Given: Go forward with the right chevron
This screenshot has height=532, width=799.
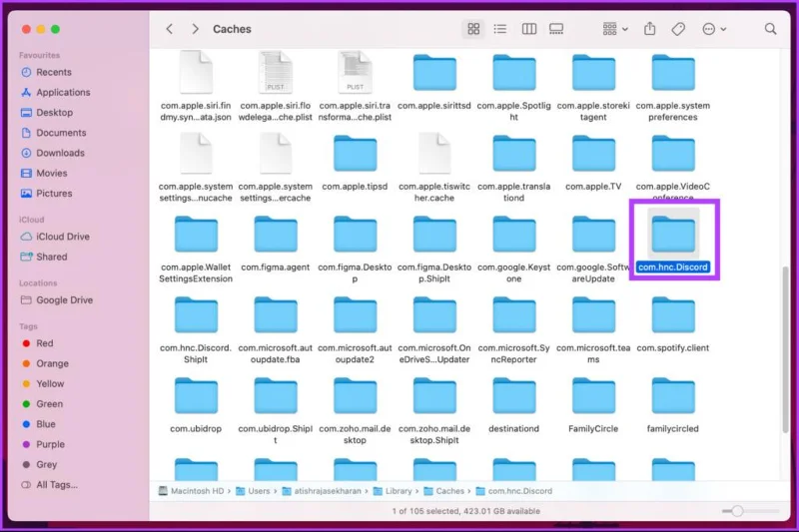Looking at the screenshot, I should [x=195, y=29].
